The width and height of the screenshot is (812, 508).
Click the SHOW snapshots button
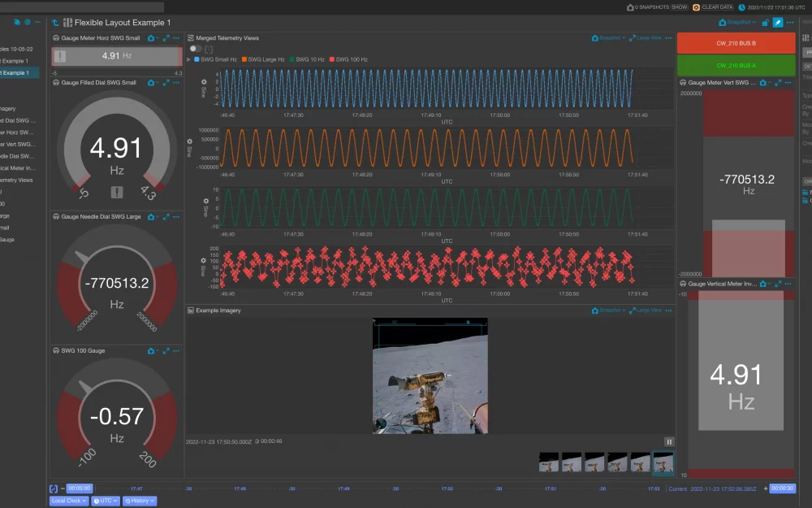pos(679,7)
